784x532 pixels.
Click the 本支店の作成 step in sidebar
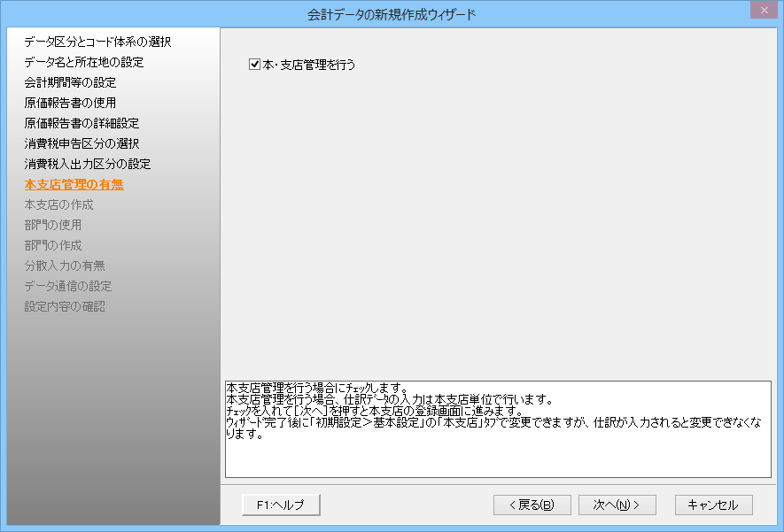[59, 204]
